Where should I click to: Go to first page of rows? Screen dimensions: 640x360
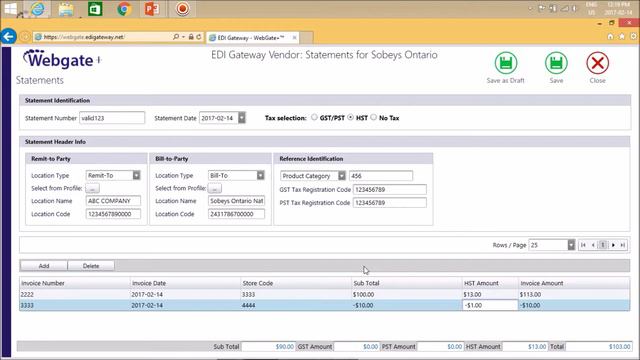tap(583, 245)
